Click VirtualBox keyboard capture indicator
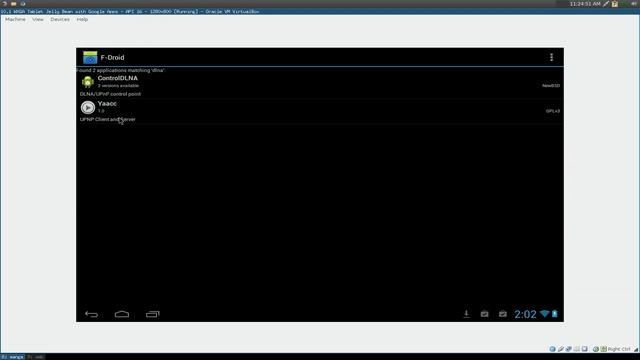This screenshot has width=640, height=360. 604,349
